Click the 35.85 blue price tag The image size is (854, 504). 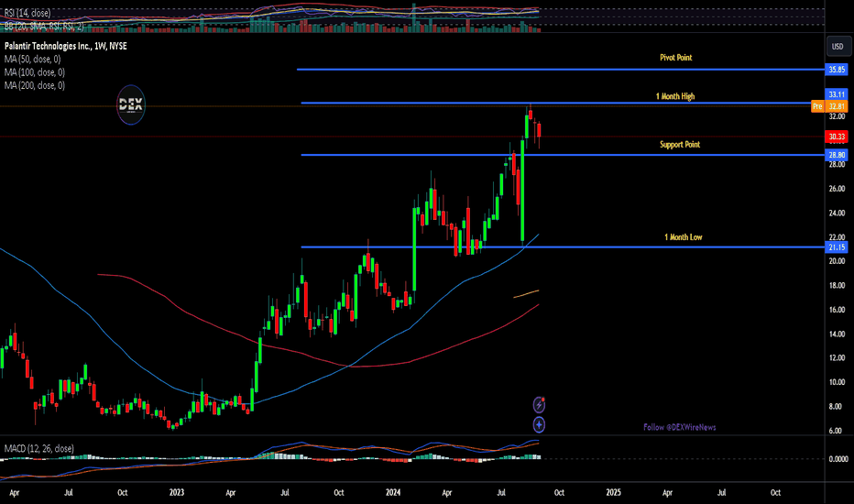coord(837,70)
